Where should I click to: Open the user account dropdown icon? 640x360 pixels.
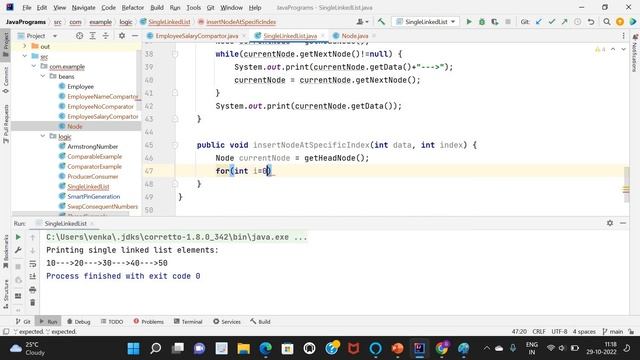362,22
